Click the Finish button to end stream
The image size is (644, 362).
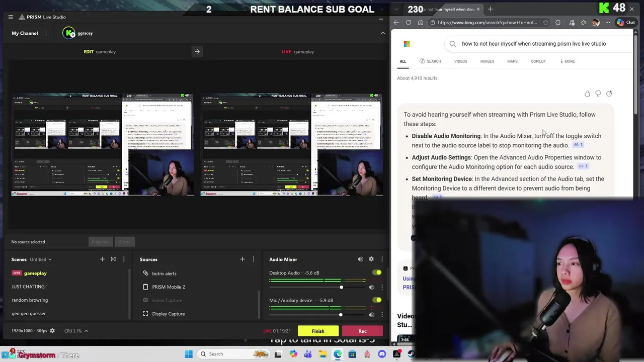pyautogui.click(x=318, y=331)
